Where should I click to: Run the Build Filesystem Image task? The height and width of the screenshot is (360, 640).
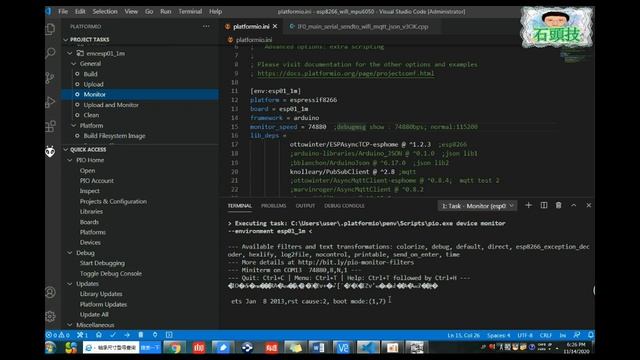pyautogui.click(x=114, y=136)
